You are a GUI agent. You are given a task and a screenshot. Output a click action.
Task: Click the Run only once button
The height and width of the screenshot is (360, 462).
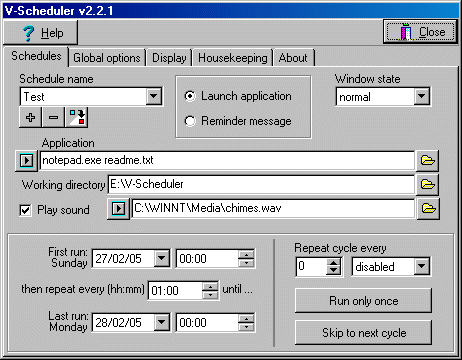(x=363, y=301)
